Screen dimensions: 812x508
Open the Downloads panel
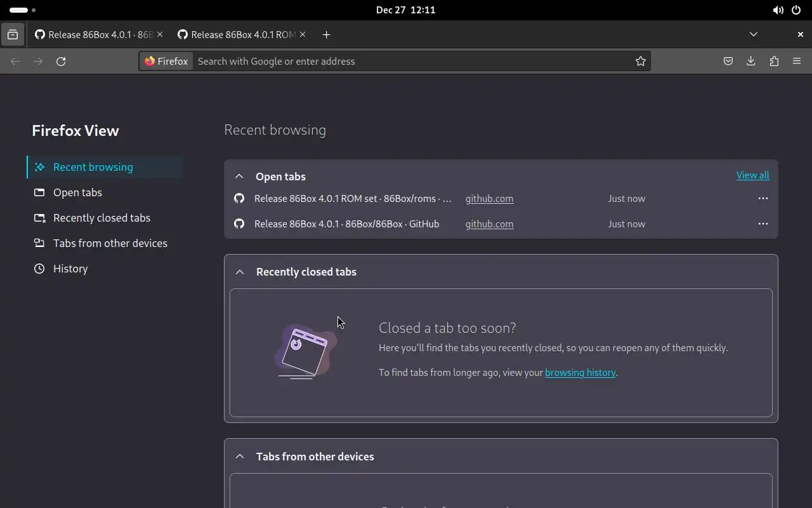click(x=751, y=62)
